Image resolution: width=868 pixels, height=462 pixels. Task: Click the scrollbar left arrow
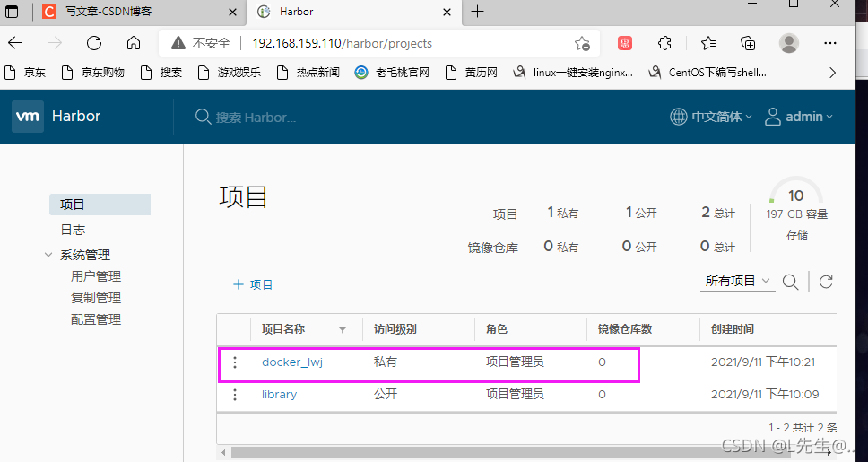coord(223,453)
